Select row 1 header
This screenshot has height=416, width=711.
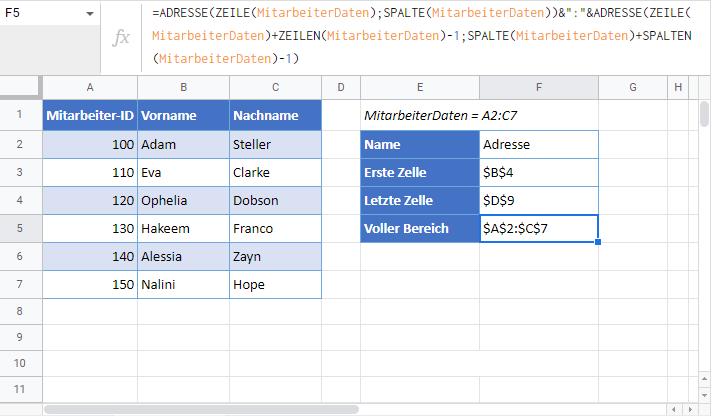pyautogui.click(x=19, y=115)
